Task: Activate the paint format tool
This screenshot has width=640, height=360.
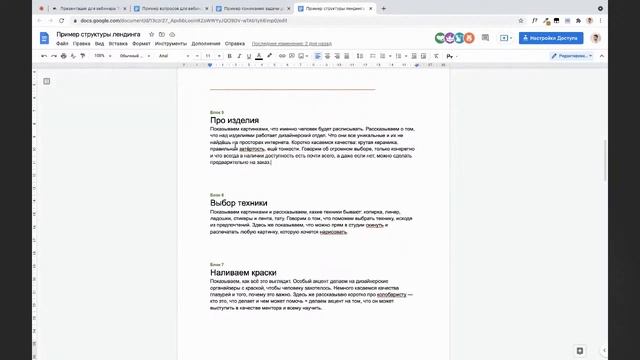Action: pos(82,56)
